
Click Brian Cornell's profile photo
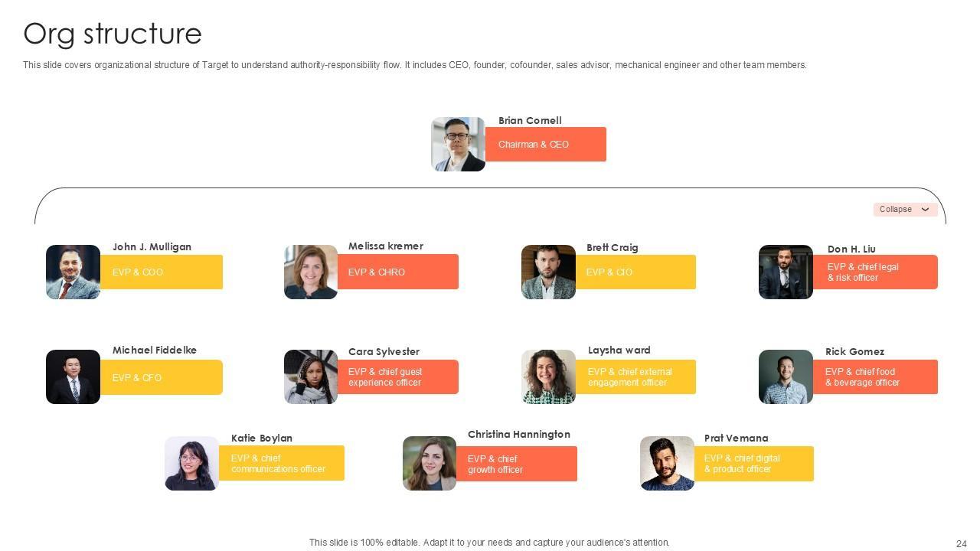(x=458, y=144)
